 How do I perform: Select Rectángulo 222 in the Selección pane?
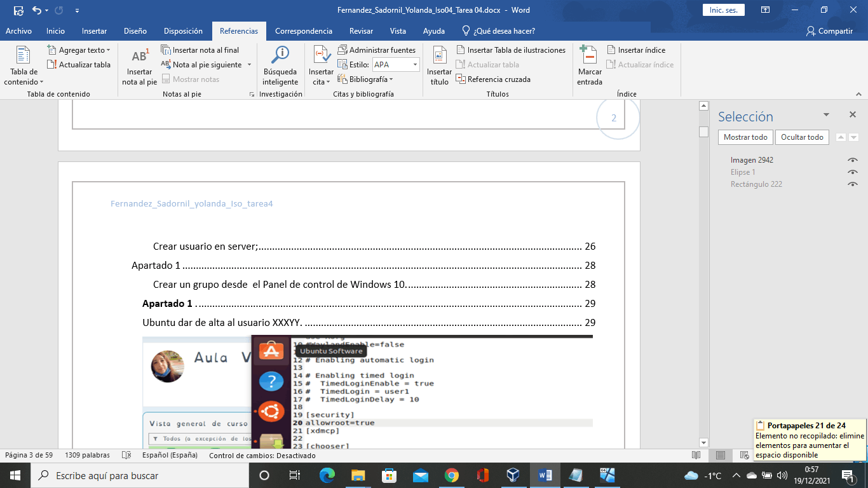pos(756,184)
